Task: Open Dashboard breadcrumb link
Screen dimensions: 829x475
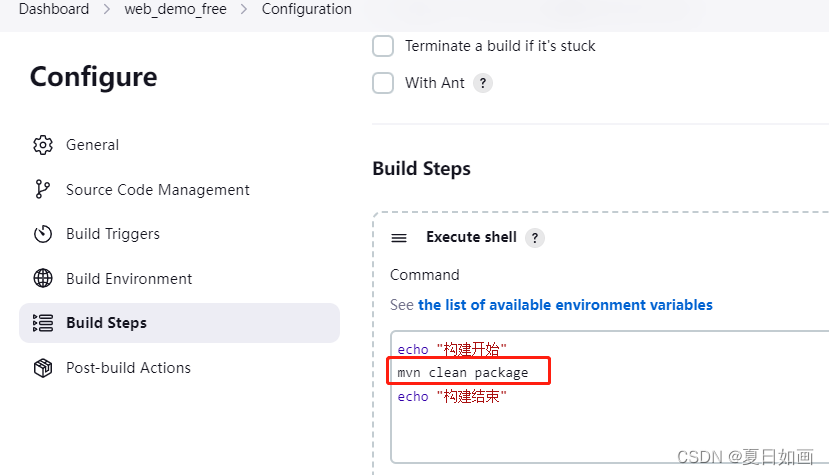Action: [x=53, y=9]
